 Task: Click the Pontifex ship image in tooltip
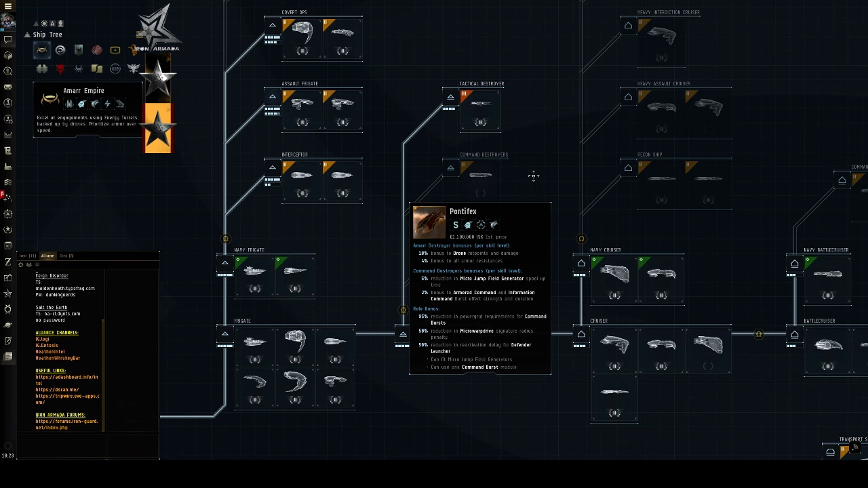pyautogui.click(x=429, y=222)
